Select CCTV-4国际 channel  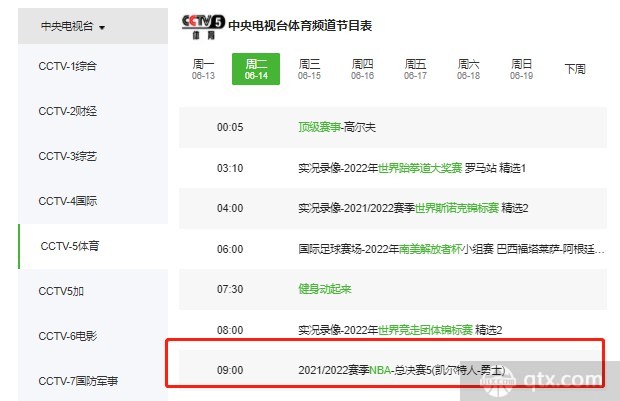click(67, 201)
